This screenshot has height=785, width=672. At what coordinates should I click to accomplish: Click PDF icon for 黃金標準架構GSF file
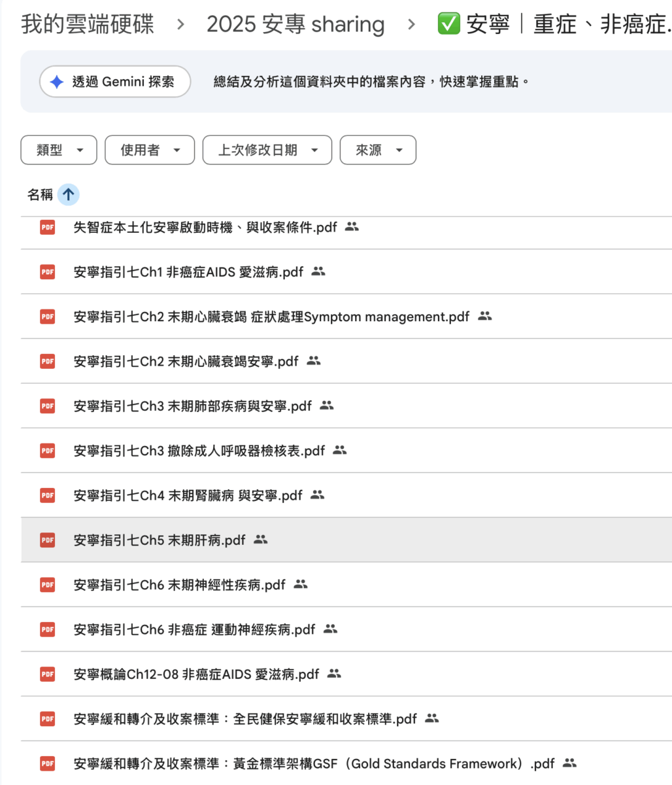coord(48,763)
